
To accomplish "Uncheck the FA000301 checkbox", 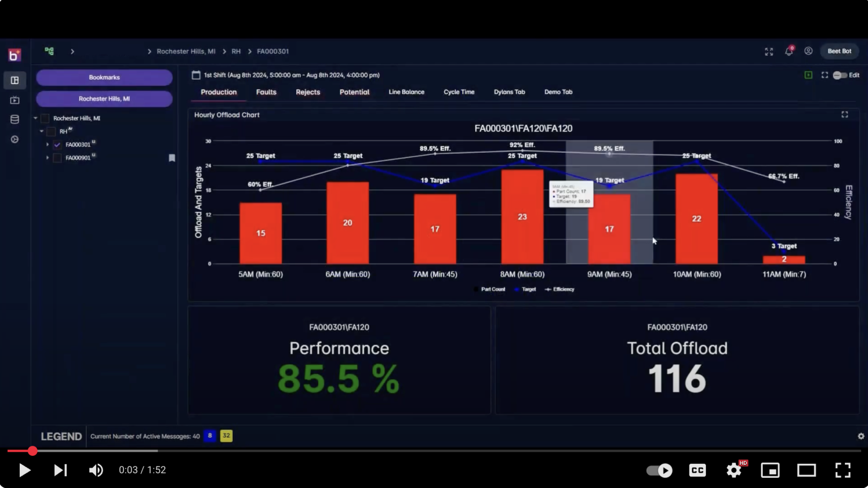I will click(57, 144).
